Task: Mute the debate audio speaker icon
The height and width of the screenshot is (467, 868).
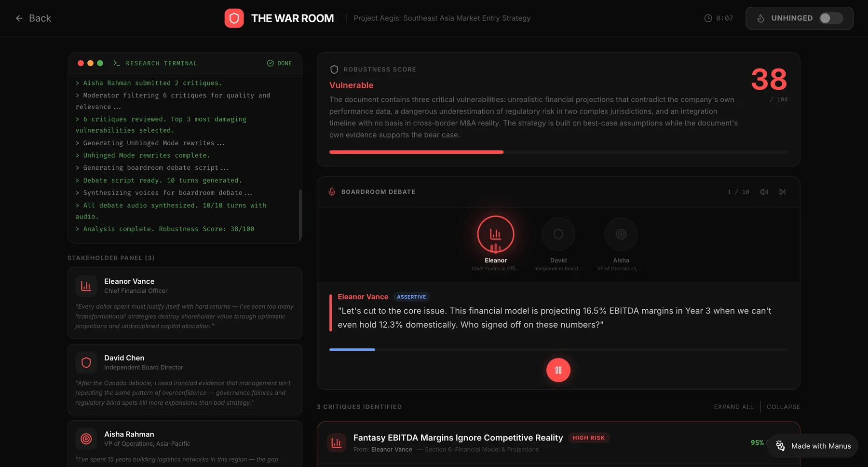Action: coord(764,192)
